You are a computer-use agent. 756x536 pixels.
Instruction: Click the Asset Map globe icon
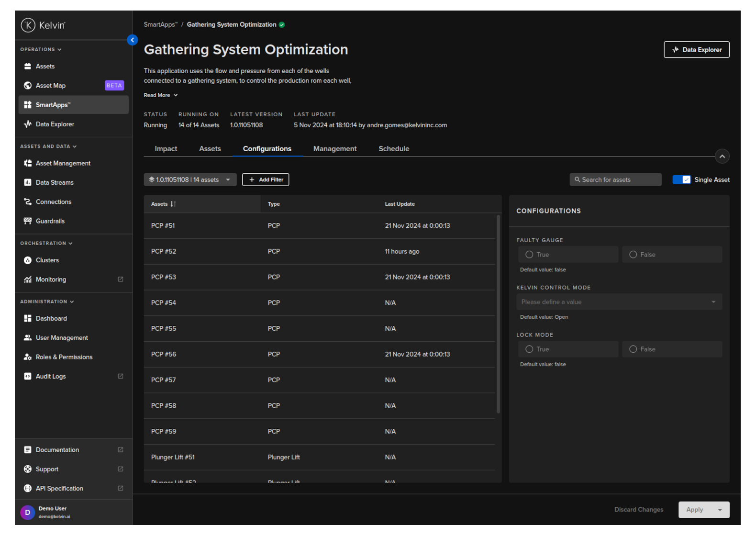tap(28, 86)
